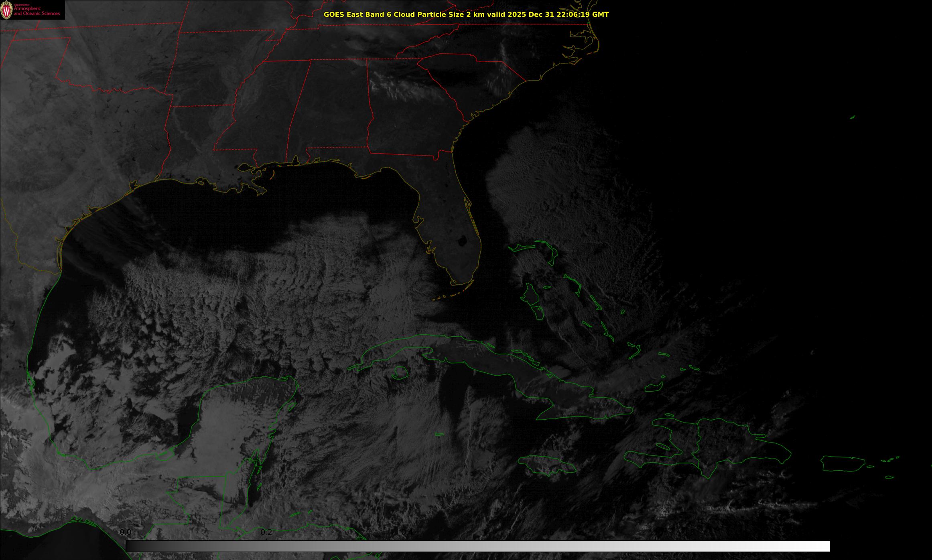Click the Jamaica island outline
The width and height of the screenshot is (932, 560).
pyautogui.click(x=546, y=464)
